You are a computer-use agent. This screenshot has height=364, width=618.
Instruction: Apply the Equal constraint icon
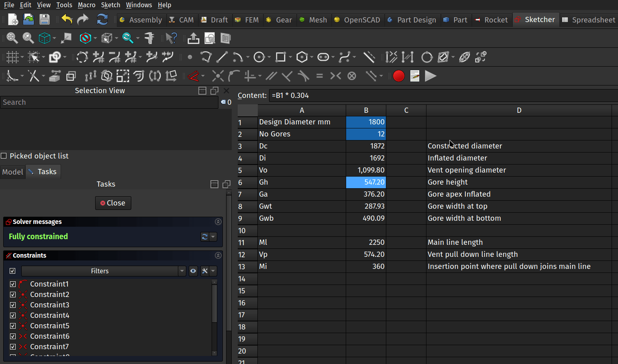coord(320,76)
